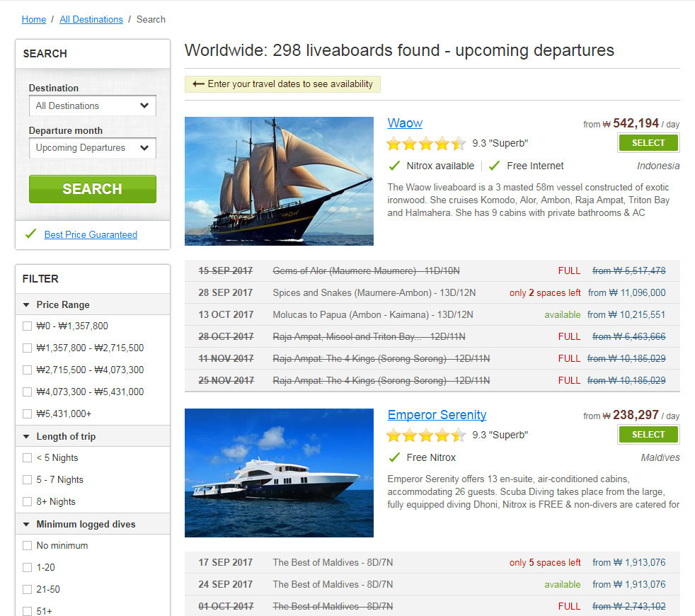Viewport: 695px width, 616px height.
Task: Open the All Destinations dropdown
Action: [93, 105]
